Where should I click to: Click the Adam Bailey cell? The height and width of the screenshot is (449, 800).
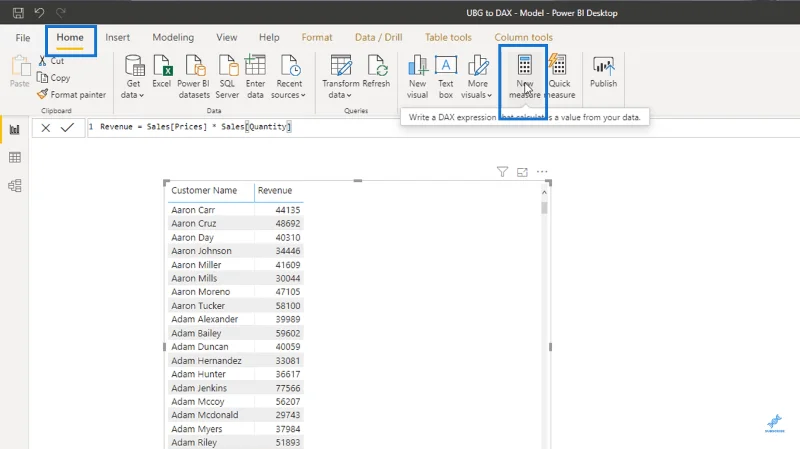point(196,333)
